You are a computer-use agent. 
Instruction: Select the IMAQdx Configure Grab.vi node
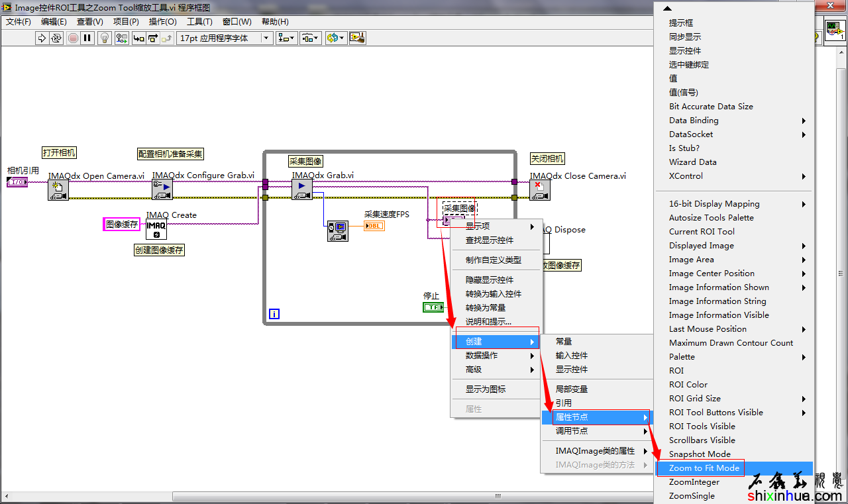(162, 191)
